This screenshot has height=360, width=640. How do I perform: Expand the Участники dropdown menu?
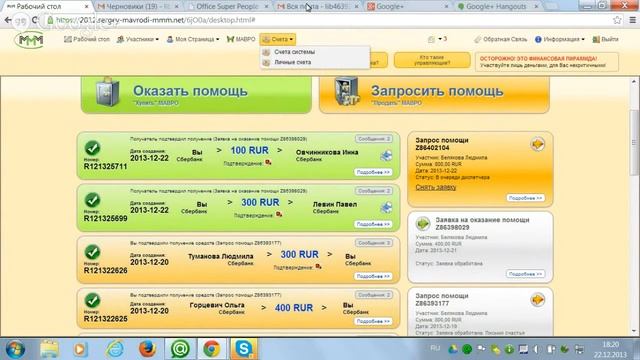pos(138,39)
